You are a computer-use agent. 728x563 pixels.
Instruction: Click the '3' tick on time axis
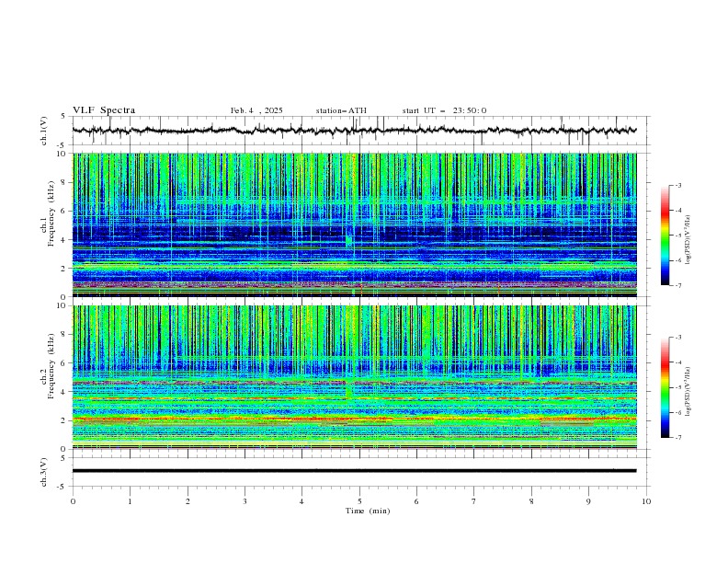245,501
